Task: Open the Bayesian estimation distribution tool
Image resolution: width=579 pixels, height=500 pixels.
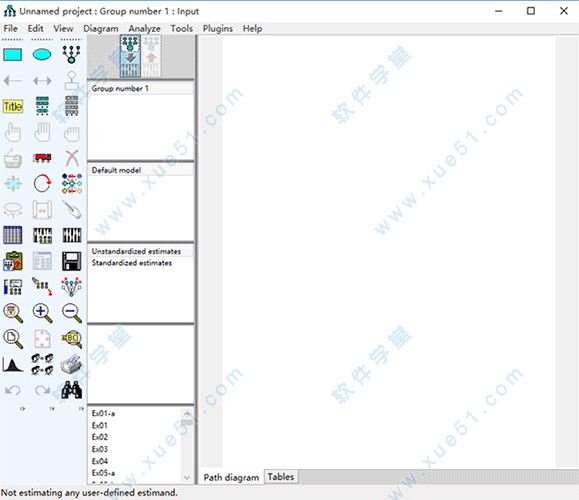Action: point(13,365)
